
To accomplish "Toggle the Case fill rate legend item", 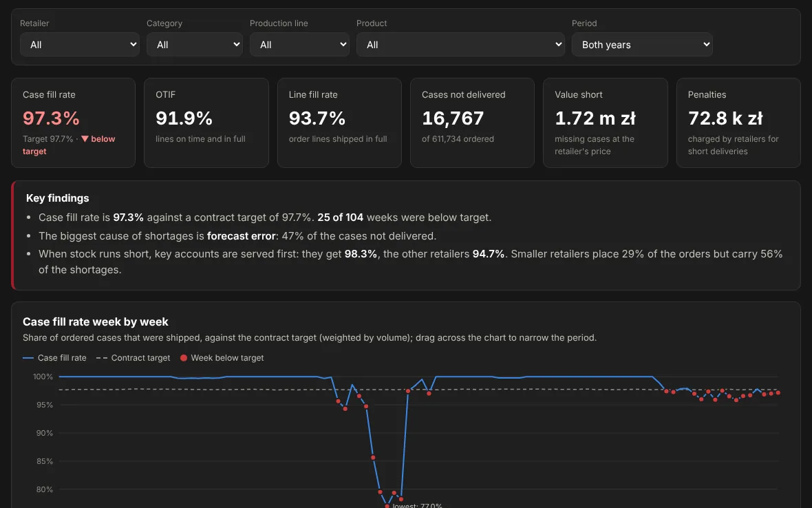I will pyautogui.click(x=54, y=358).
